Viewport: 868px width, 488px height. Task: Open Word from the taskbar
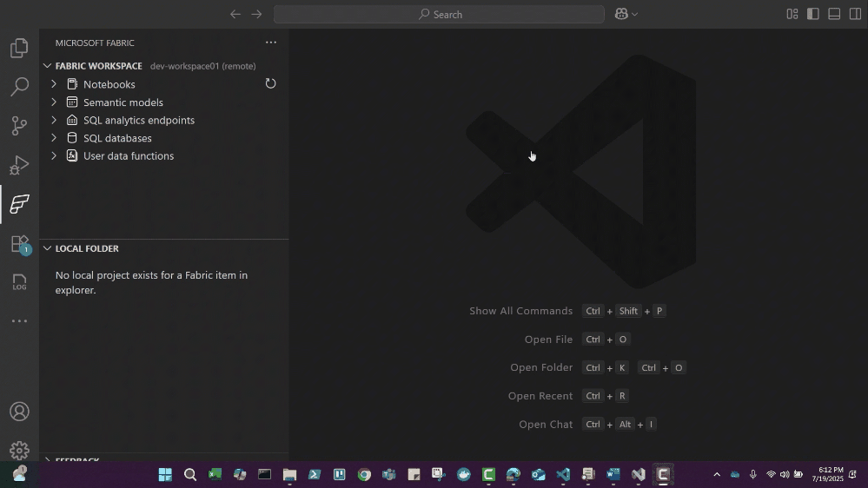click(613, 475)
